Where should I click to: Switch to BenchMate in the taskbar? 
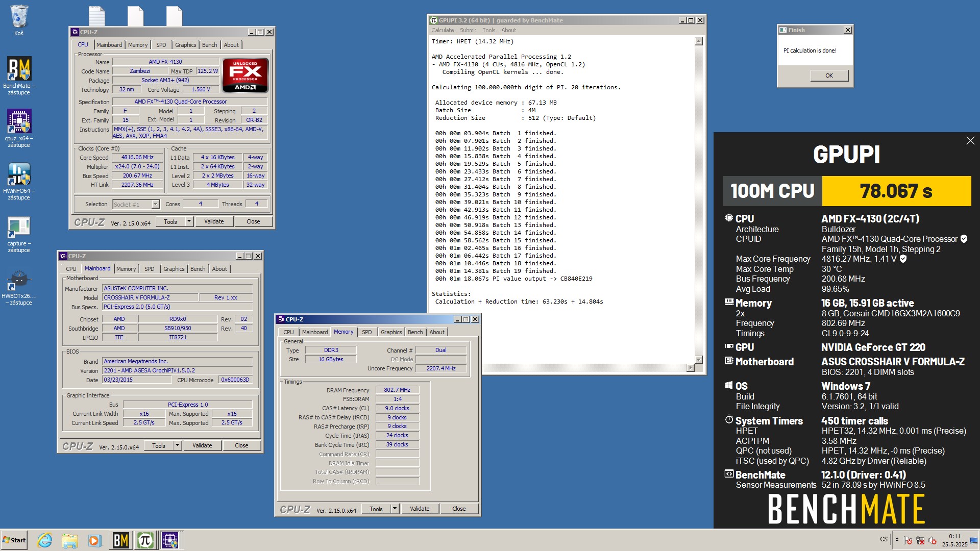(121, 540)
